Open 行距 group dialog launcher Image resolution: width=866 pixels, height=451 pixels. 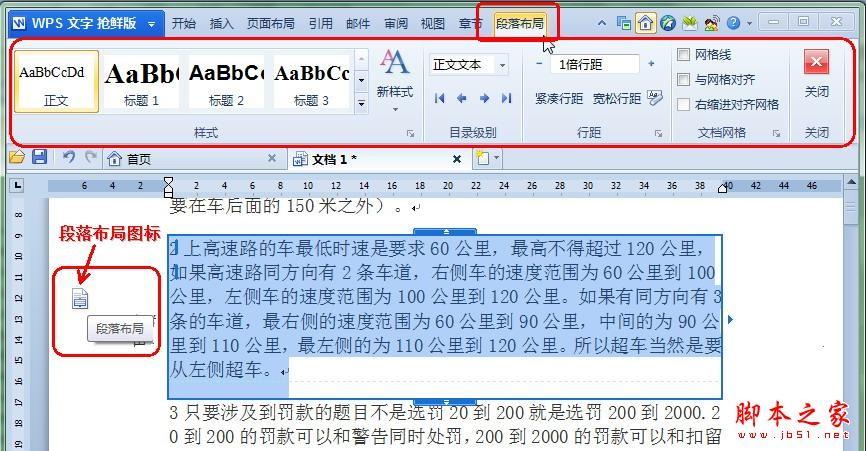[658, 133]
